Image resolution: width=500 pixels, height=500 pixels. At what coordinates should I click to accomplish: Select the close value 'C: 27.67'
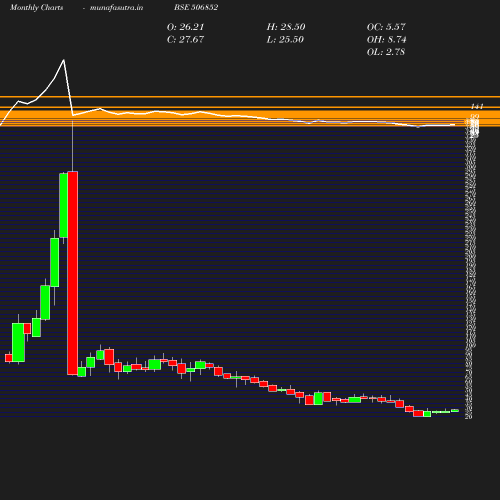pyautogui.click(x=185, y=39)
